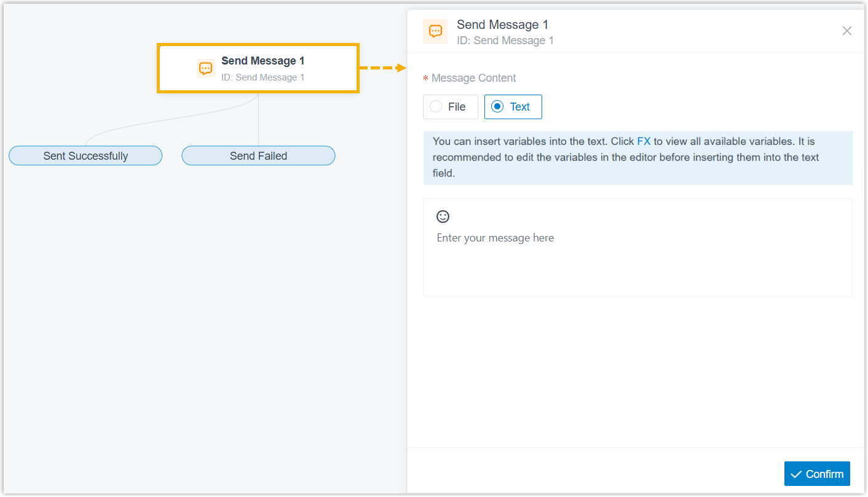
Task: Click the blue variables info banner
Action: pos(637,158)
